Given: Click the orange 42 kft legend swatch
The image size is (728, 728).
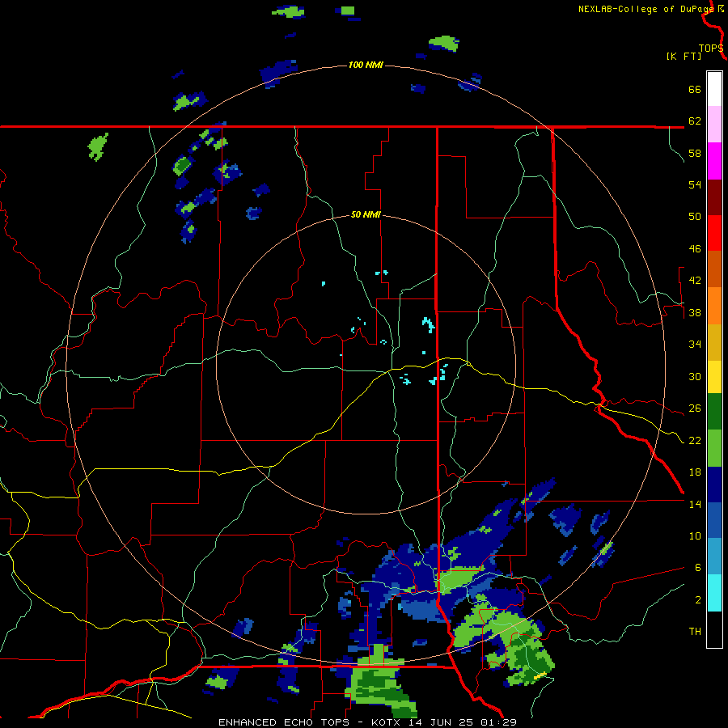Looking at the screenshot, I should [714, 305].
